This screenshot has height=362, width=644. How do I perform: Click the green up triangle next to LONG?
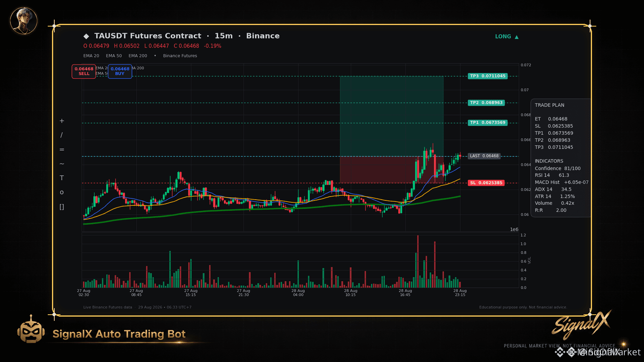[517, 37]
